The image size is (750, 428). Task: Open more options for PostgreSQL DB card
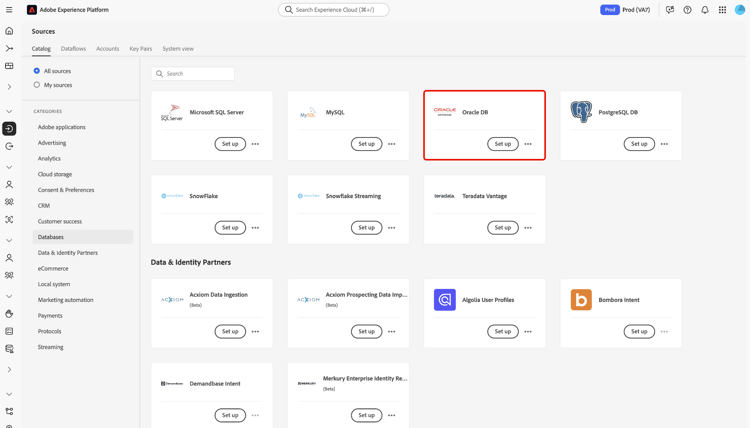pos(664,144)
